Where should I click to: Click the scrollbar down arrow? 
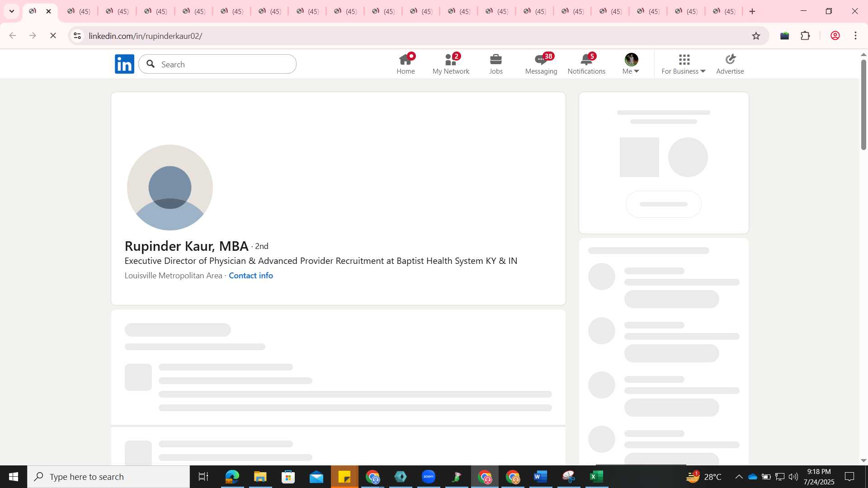point(863,460)
